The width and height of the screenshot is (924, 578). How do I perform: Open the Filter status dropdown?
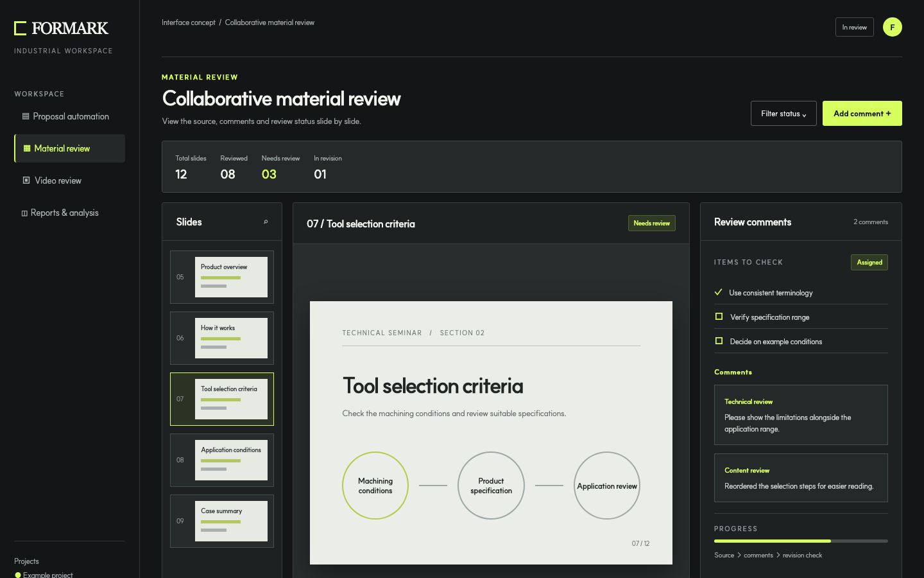coord(783,114)
